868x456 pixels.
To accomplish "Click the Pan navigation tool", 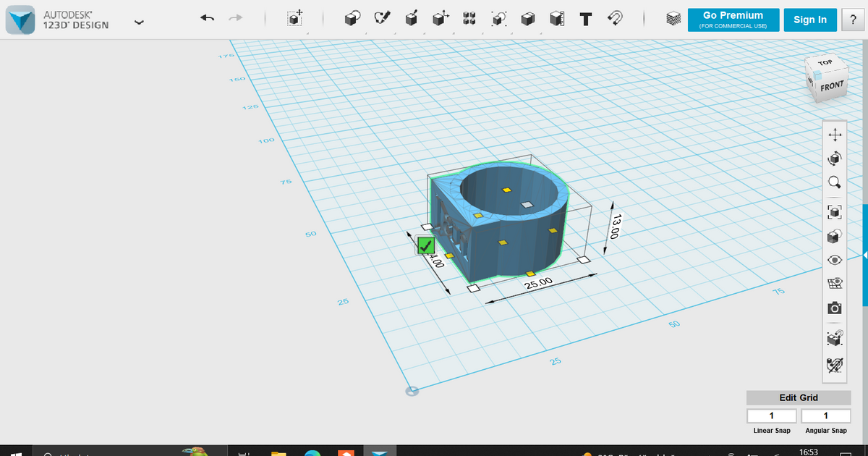I will pyautogui.click(x=834, y=135).
